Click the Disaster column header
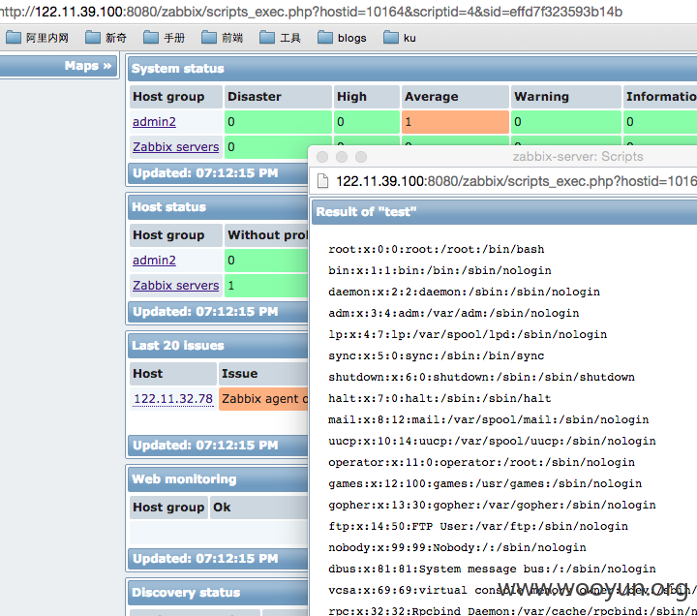697x616 pixels. [278, 97]
